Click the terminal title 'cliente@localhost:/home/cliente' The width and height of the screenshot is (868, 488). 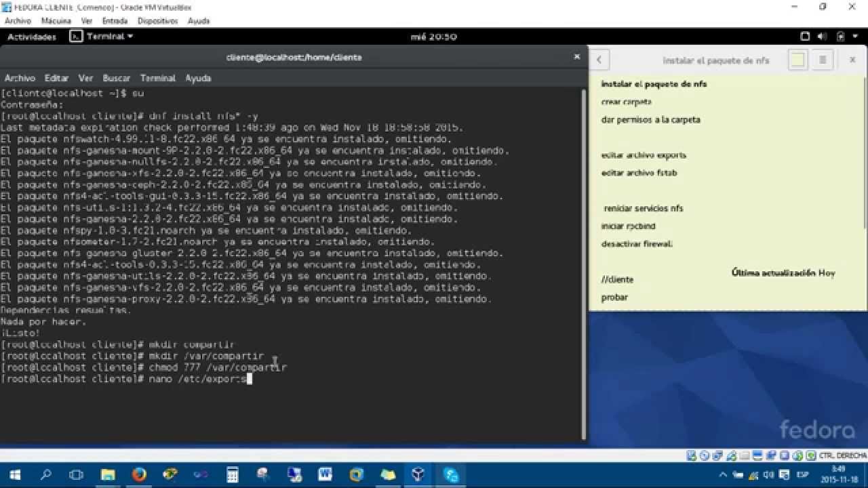[294, 58]
